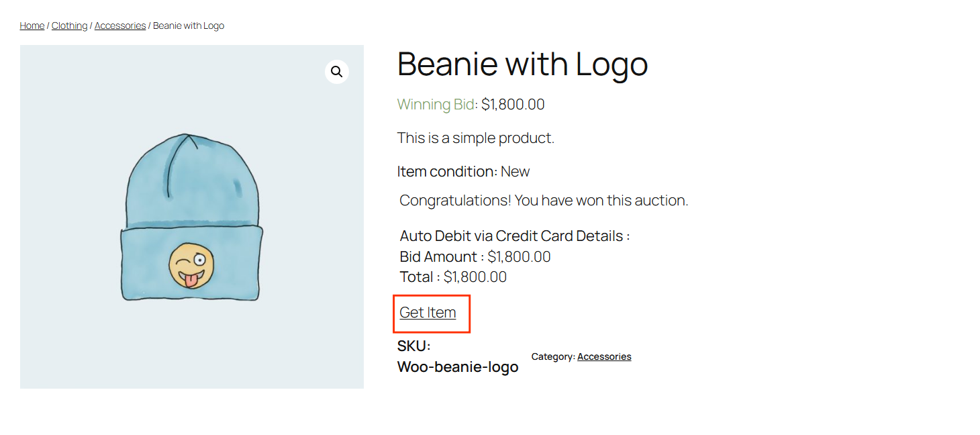Click the winking emoji logo on the beanie
980x435 pixels.
(x=191, y=266)
